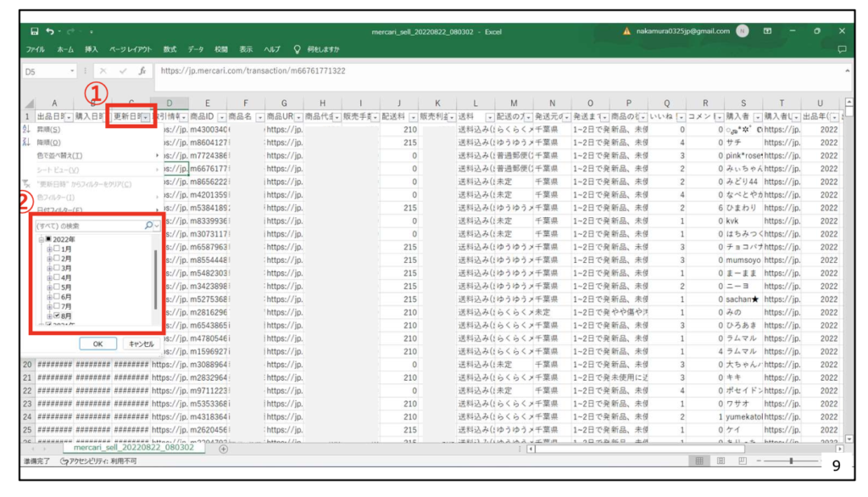Adjust the zoom slider in status bar
868x497 pixels.
[791, 461]
